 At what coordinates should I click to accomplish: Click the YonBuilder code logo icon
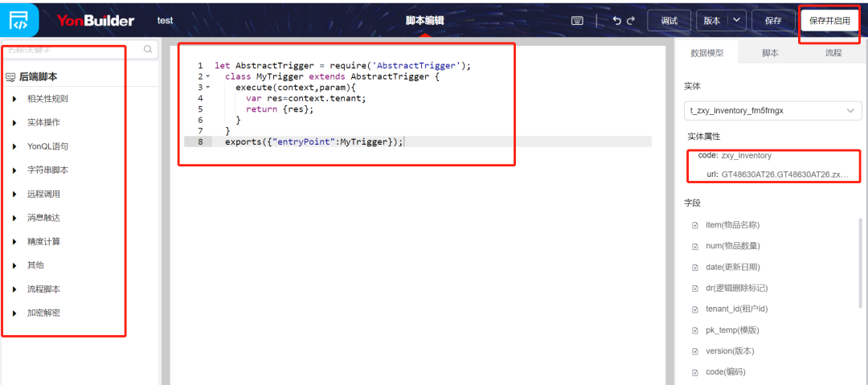(19, 20)
